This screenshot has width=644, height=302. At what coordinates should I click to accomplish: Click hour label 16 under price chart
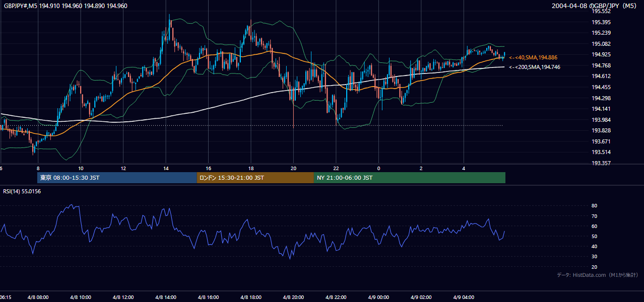(208, 169)
